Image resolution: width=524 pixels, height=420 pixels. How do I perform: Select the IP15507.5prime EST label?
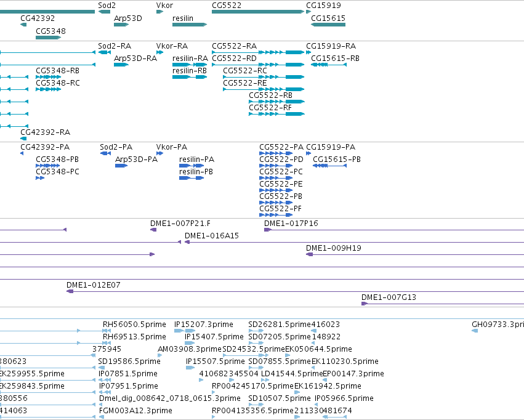point(216,361)
